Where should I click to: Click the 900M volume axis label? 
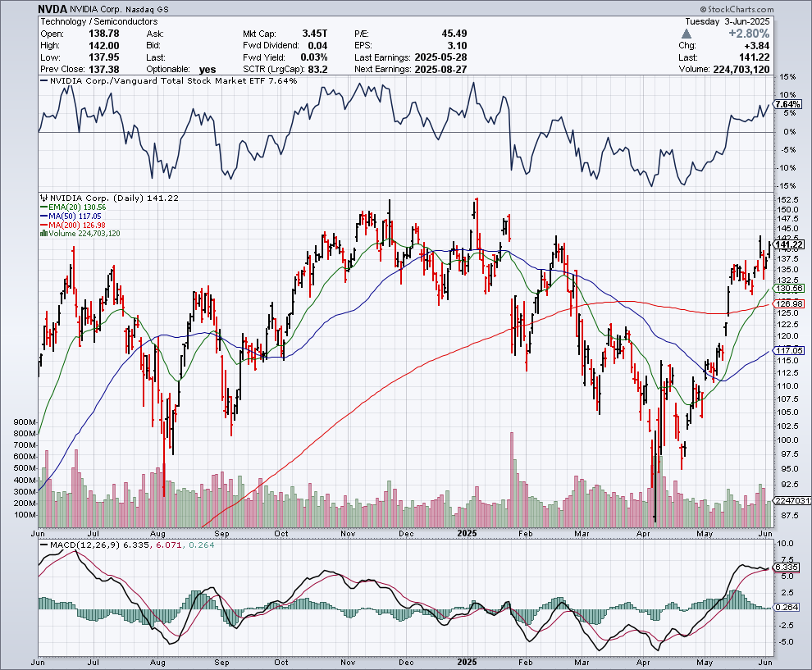coord(25,422)
